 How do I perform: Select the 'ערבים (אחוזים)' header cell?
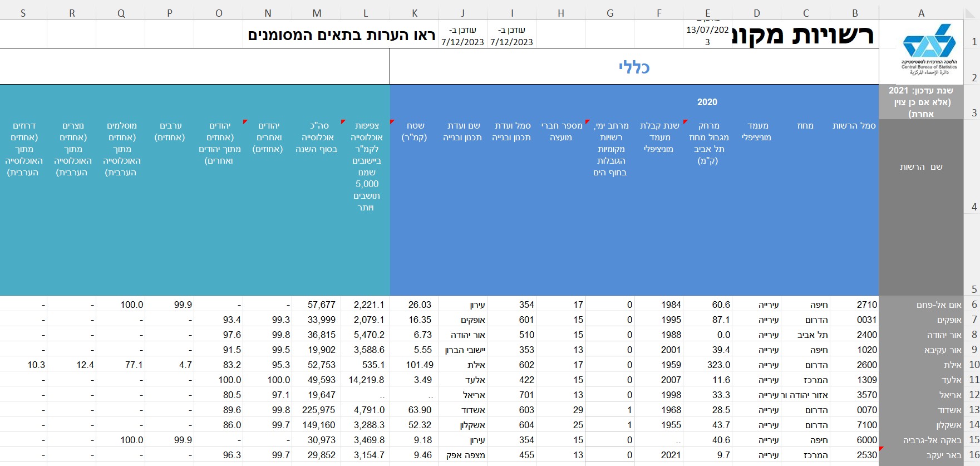[170, 131]
